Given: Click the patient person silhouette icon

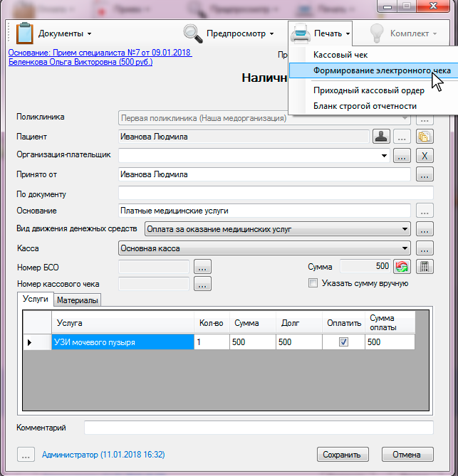Looking at the screenshot, I should (x=381, y=137).
